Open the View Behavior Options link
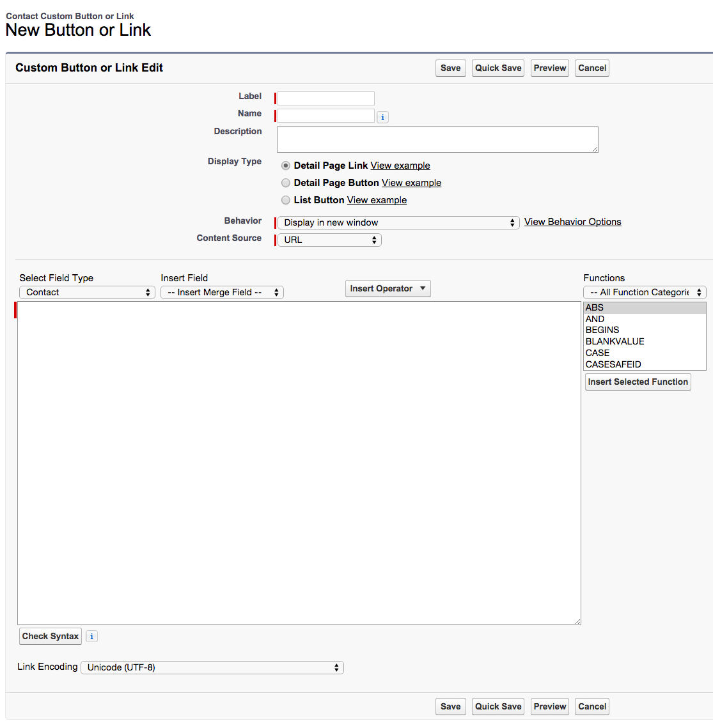This screenshot has height=728, width=713. coord(572,222)
